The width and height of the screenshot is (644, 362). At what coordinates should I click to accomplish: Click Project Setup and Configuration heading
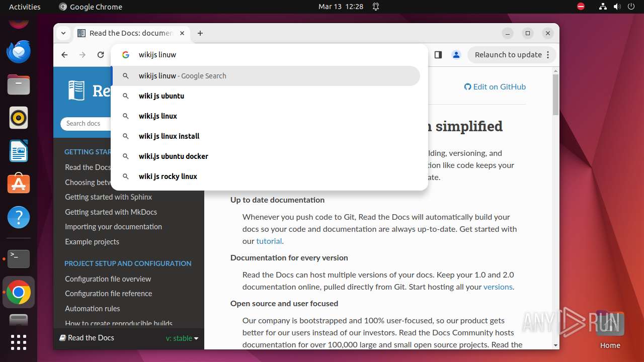128,263
